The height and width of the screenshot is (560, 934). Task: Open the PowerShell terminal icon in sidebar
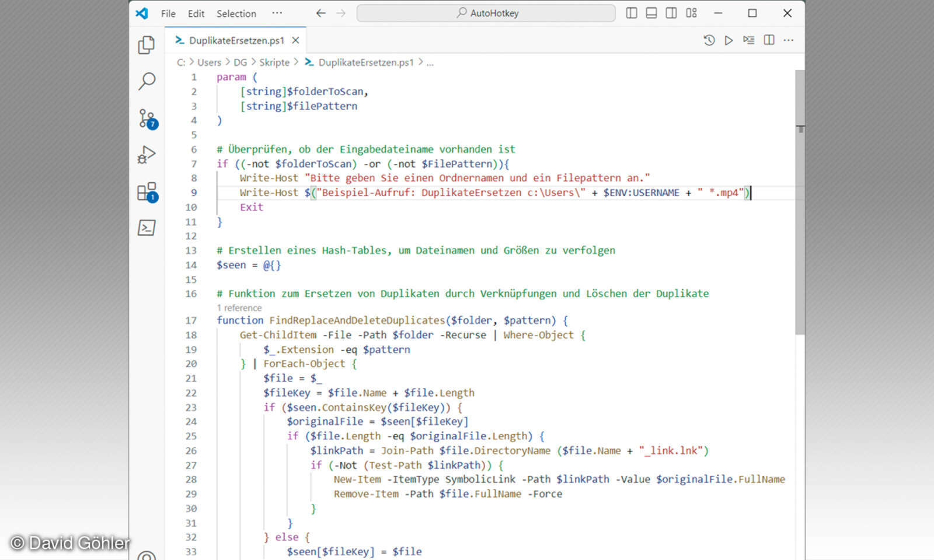click(x=147, y=228)
